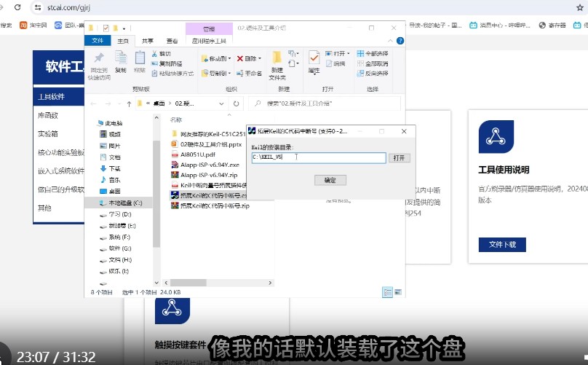Image resolution: width=588 pixels, height=365 pixels.
Task: Click Invert selection (反向选择) in ribbon
Action: point(373,74)
